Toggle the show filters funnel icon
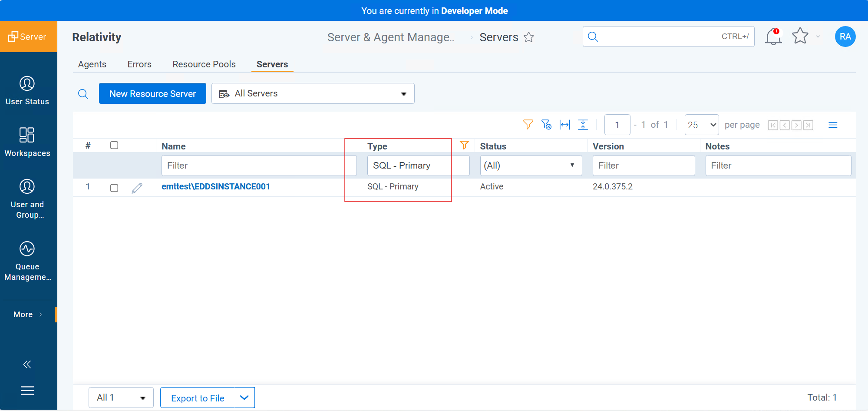This screenshot has height=411, width=868. coord(528,125)
